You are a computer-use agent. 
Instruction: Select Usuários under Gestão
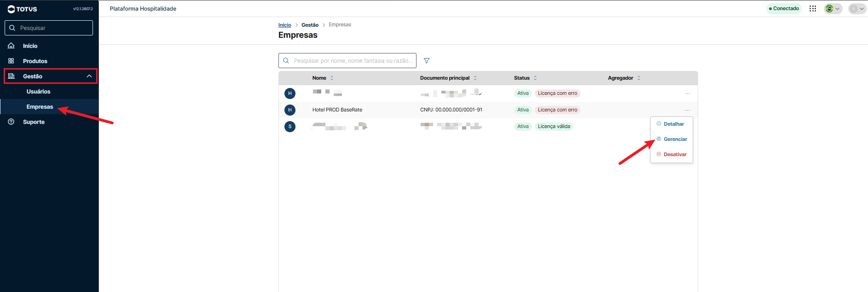point(38,91)
